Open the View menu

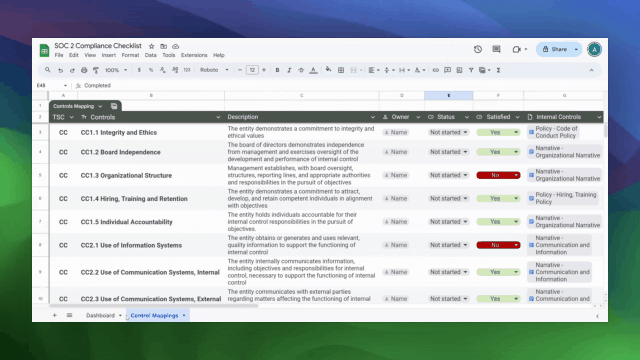point(90,55)
